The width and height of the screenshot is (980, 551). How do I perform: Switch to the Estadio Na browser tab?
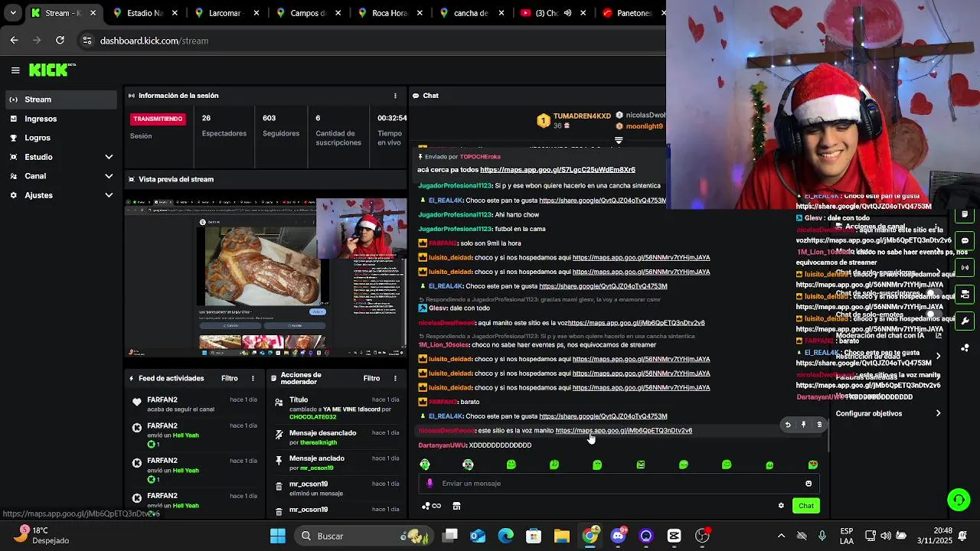[x=143, y=13]
